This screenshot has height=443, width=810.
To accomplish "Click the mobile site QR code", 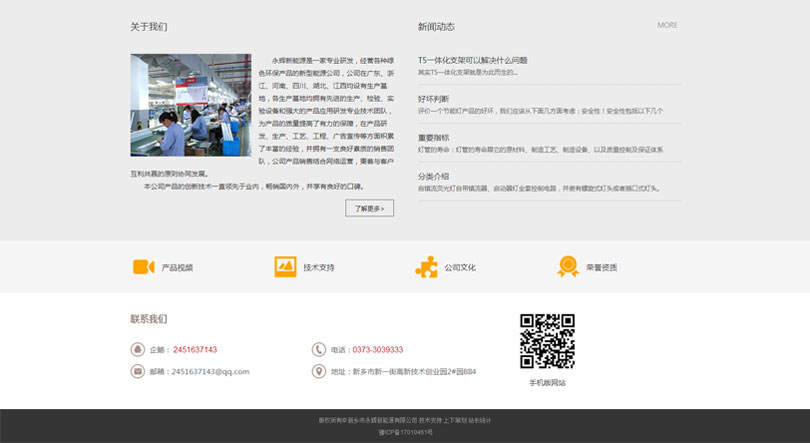I will pyautogui.click(x=547, y=341).
